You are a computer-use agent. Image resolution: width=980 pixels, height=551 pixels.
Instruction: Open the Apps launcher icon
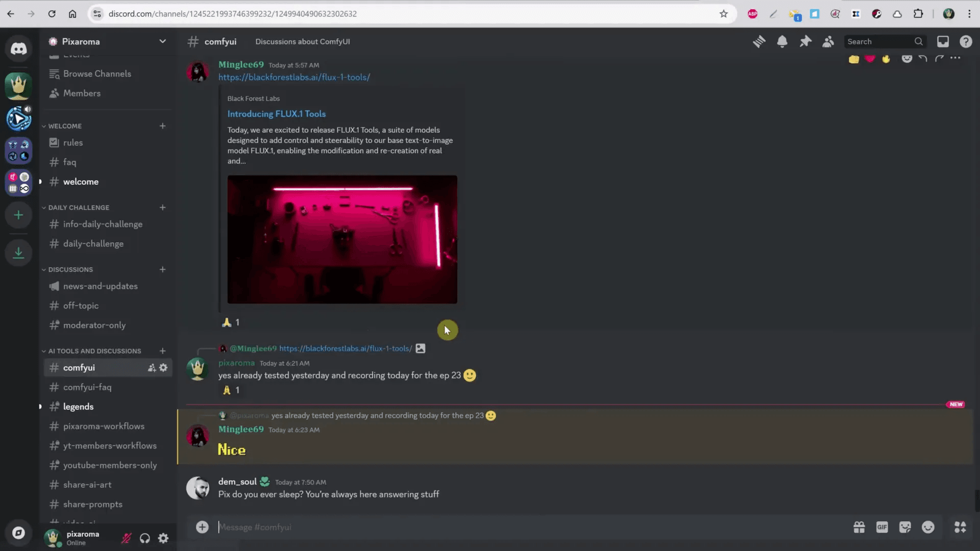960,527
